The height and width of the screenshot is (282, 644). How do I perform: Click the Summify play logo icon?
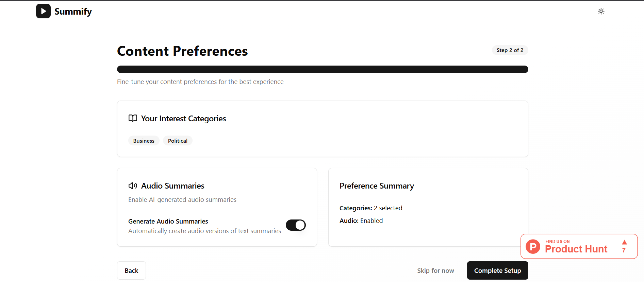click(43, 11)
